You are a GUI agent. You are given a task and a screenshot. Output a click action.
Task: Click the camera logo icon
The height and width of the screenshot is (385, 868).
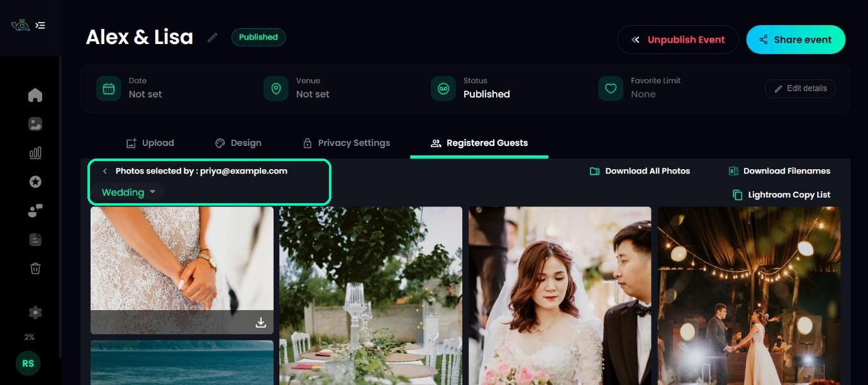tap(20, 26)
